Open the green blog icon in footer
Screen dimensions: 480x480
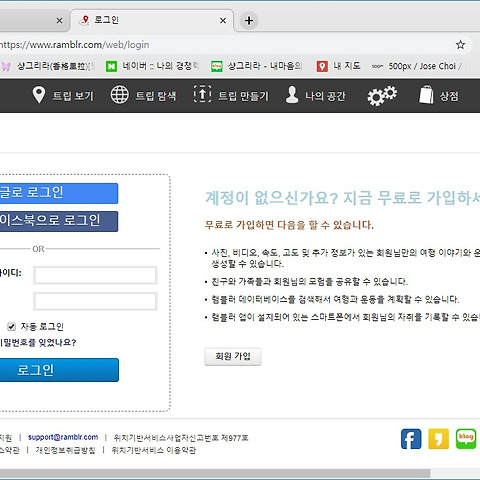click(466, 439)
